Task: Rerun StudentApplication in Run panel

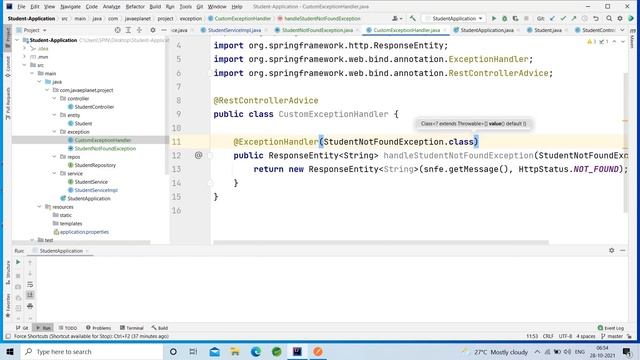Action: 18,262
